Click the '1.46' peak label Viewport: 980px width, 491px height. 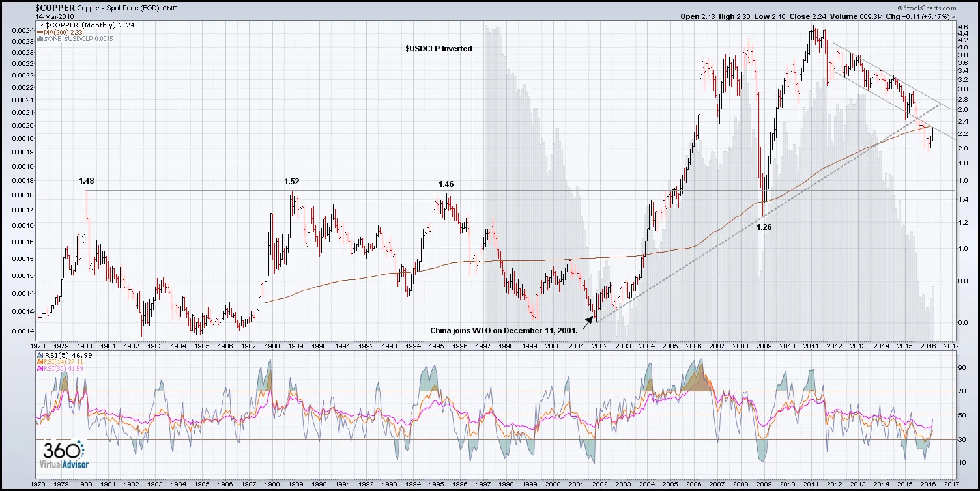coord(446,184)
